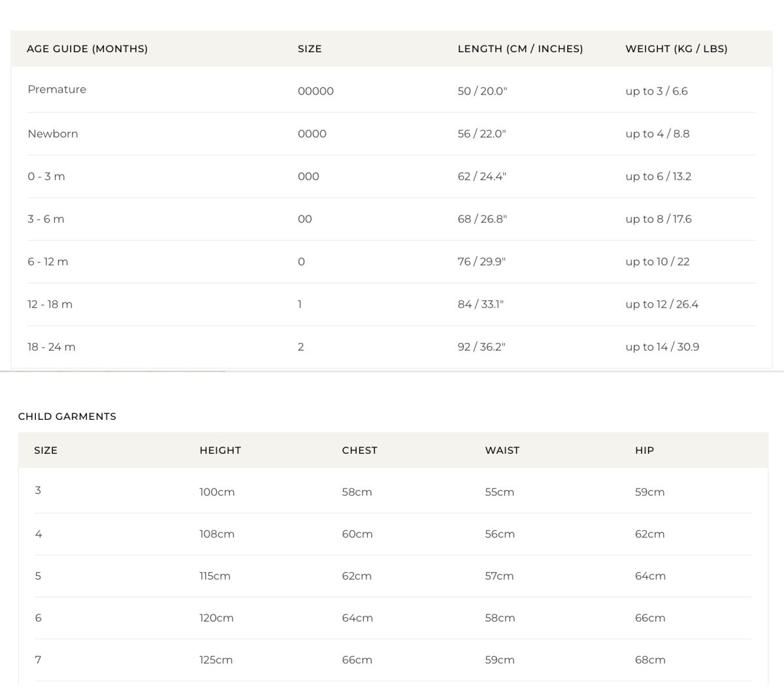Viewport: 784px width, 698px height.
Task: Click the LENGTH (CM / INCHES) column header
Action: (x=520, y=49)
